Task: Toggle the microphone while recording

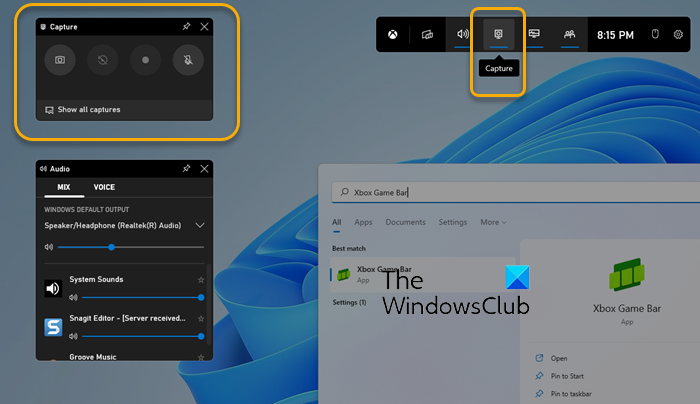Action: pos(188,60)
